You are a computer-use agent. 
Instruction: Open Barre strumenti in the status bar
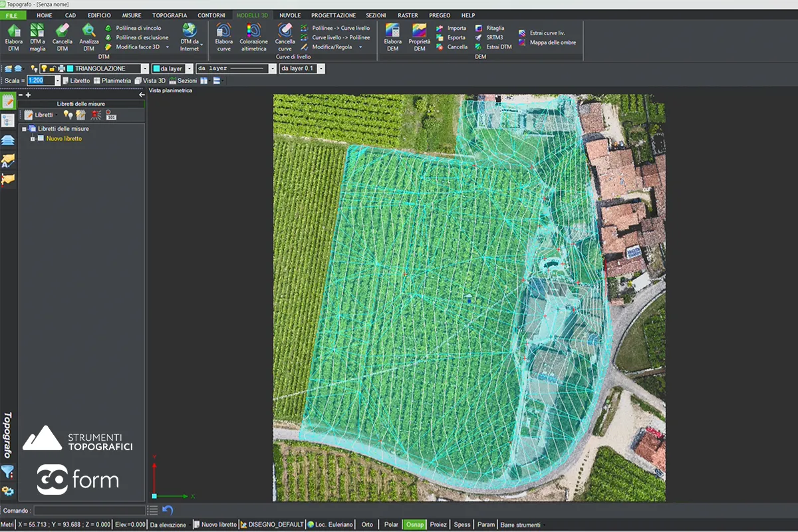522,525
